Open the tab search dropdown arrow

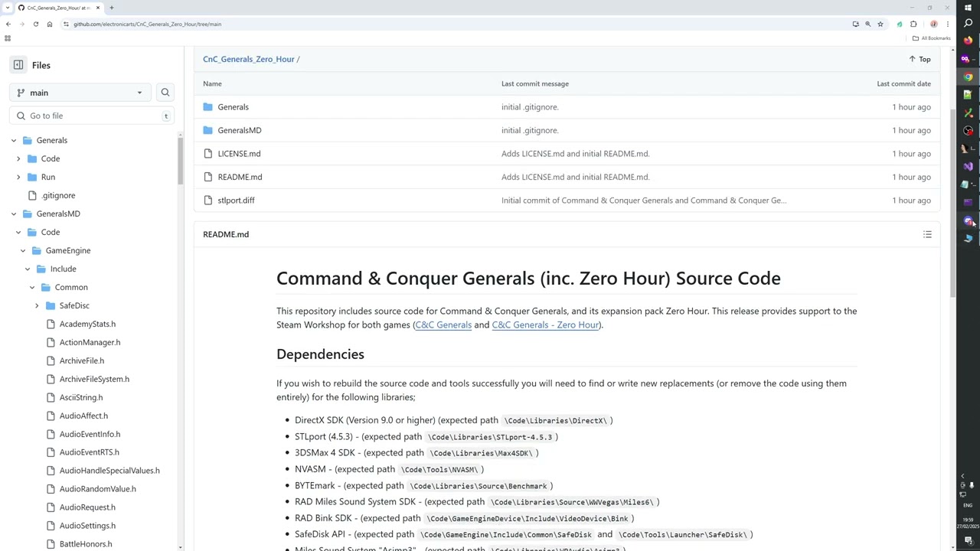[8, 8]
